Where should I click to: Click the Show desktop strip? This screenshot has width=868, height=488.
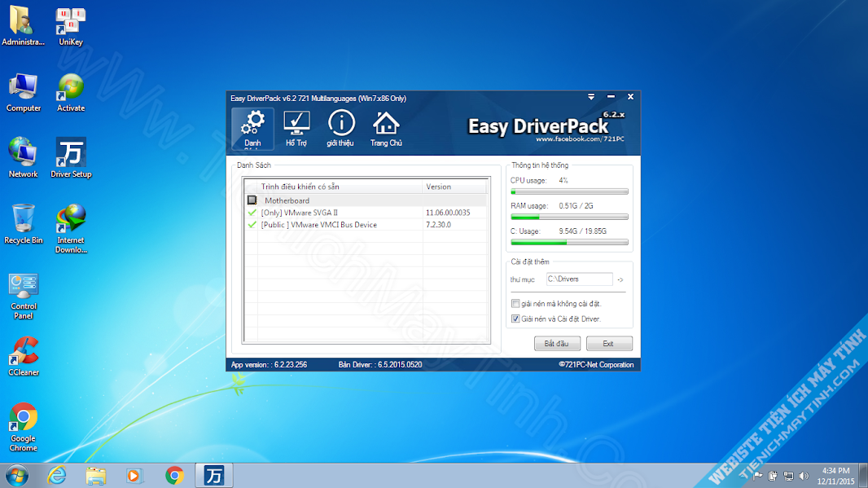(x=863, y=476)
